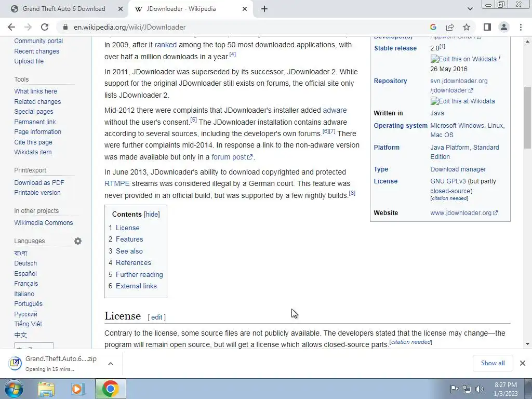The width and height of the screenshot is (532, 399).
Task: Open citation reference [8]
Action: (x=352, y=193)
